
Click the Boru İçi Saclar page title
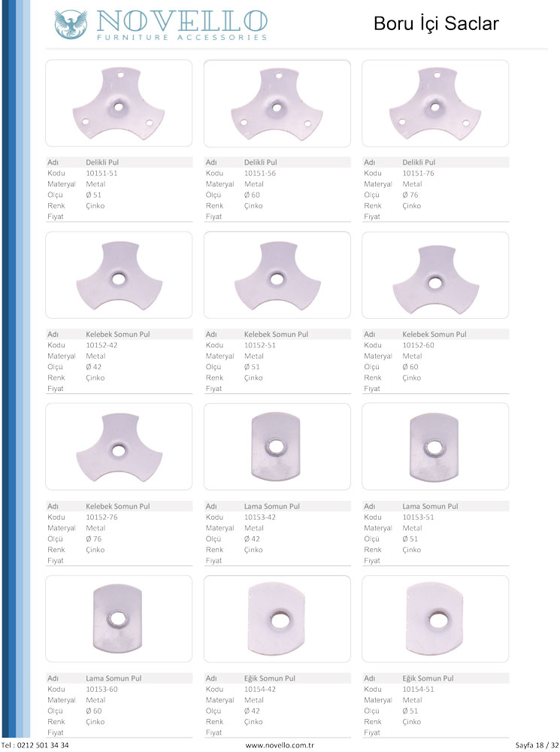pos(436,25)
